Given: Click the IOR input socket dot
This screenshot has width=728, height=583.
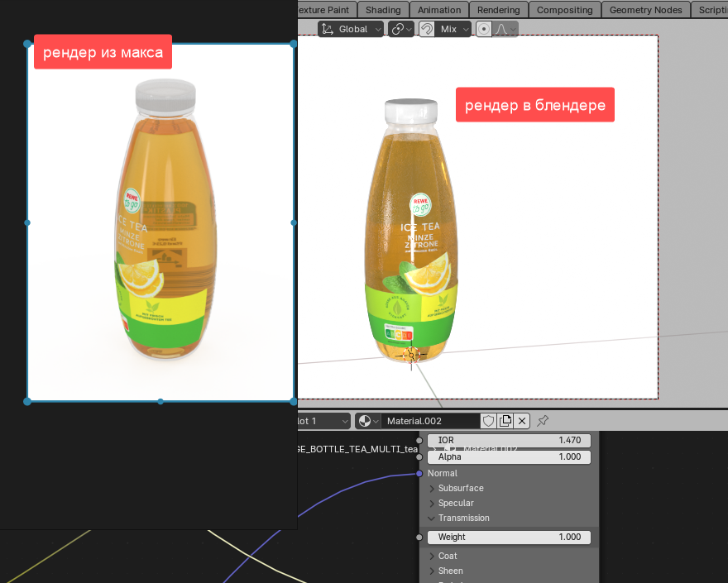Looking at the screenshot, I should (419, 440).
